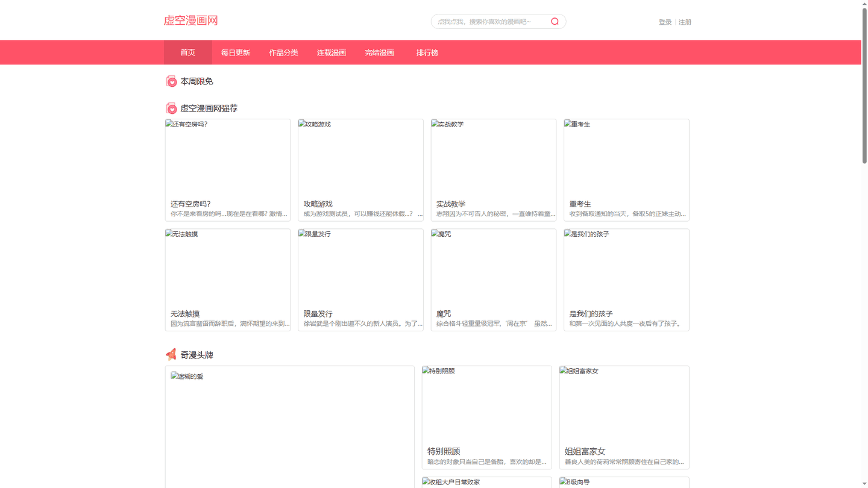This screenshot has height=488, width=868.
Task: Open the 作品分类 navigation item
Action: (x=283, y=52)
